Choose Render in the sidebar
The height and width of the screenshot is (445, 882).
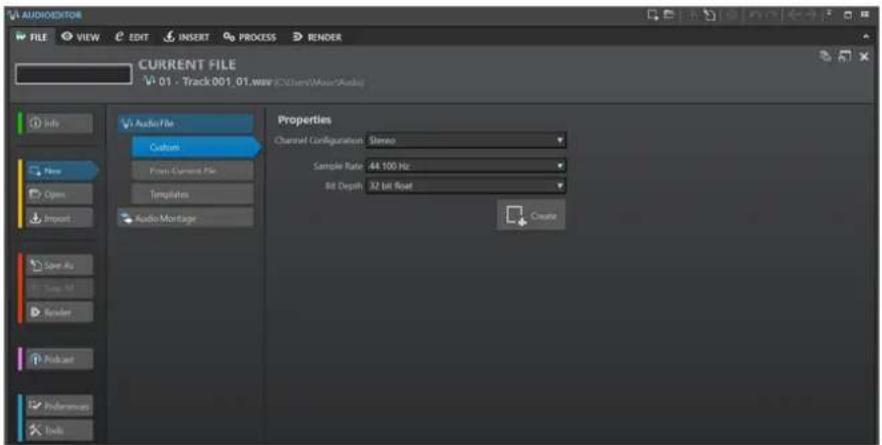(58, 312)
